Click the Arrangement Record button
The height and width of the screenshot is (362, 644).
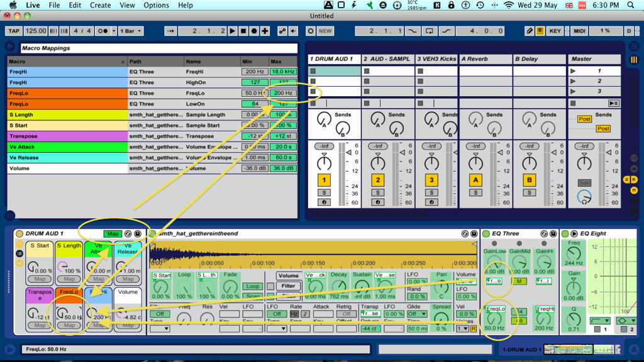(x=254, y=31)
